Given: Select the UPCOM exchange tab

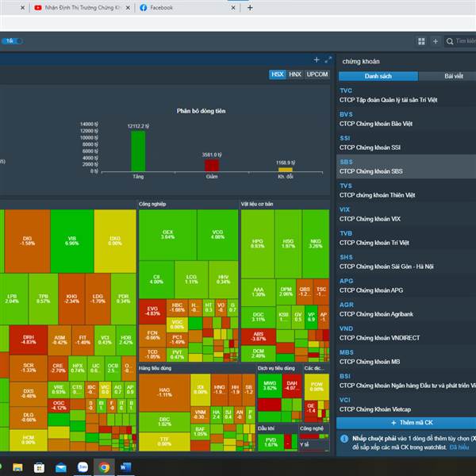Looking at the screenshot, I should (317, 75).
